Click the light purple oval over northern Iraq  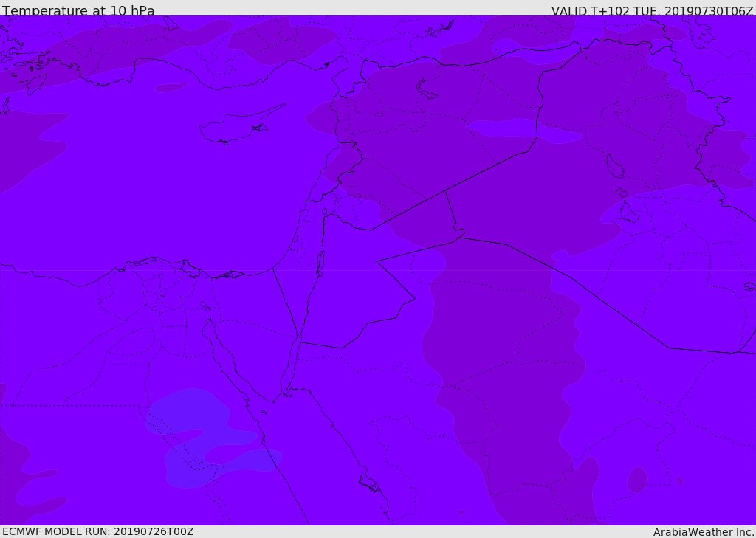[526, 131]
